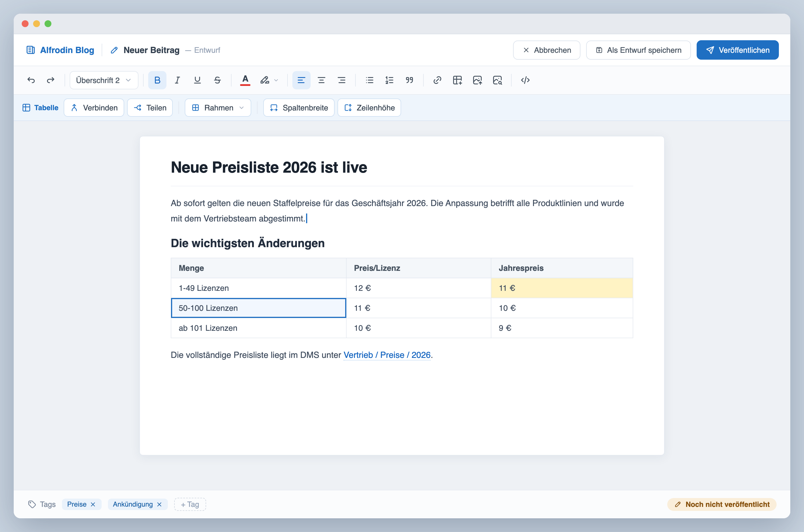This screenshot has width=804, height=532.
Task: Search for an image from the library
Action: pos(497,80)
